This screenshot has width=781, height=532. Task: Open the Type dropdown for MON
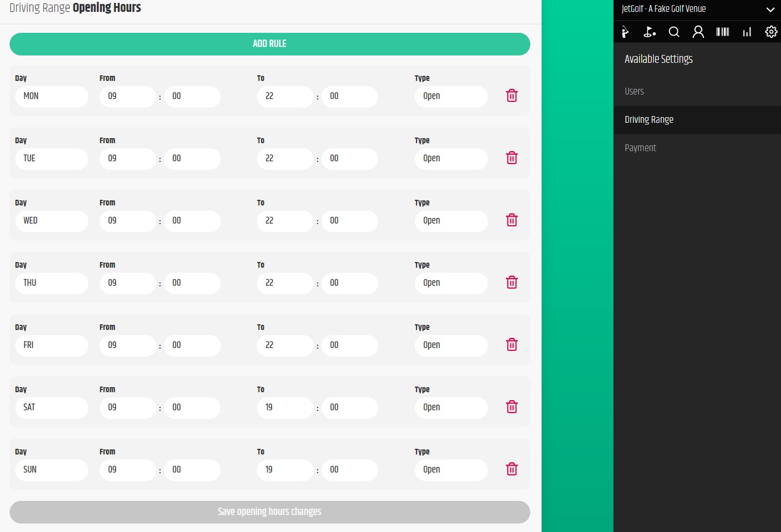point(451,96)
